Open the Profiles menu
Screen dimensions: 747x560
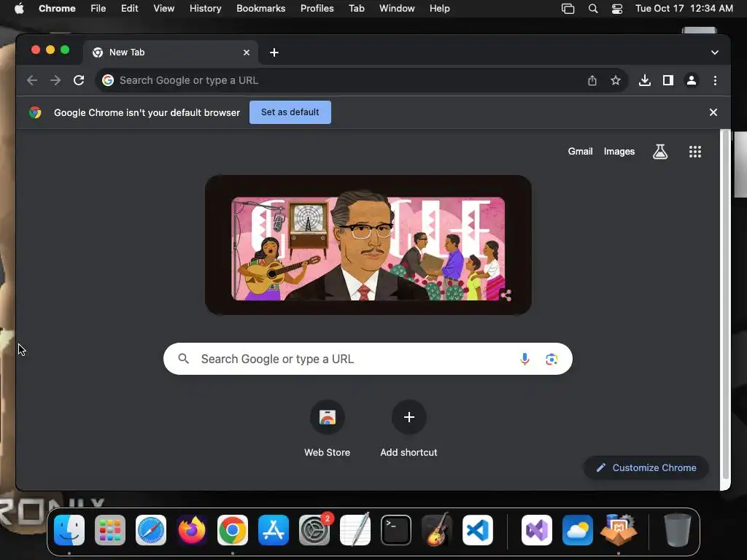(317, 9)
